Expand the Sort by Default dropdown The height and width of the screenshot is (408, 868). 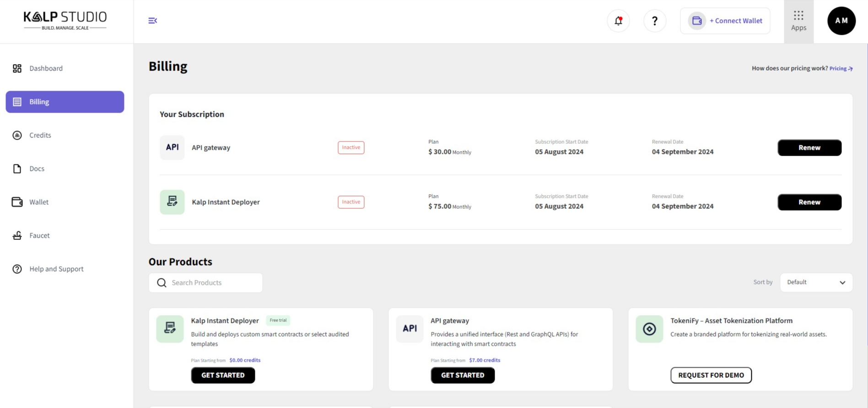click(x=816, y=283)
